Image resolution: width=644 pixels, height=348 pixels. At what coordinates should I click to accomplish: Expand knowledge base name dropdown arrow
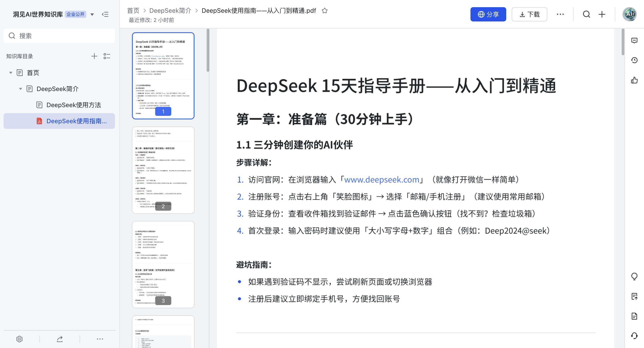(92, 15)
